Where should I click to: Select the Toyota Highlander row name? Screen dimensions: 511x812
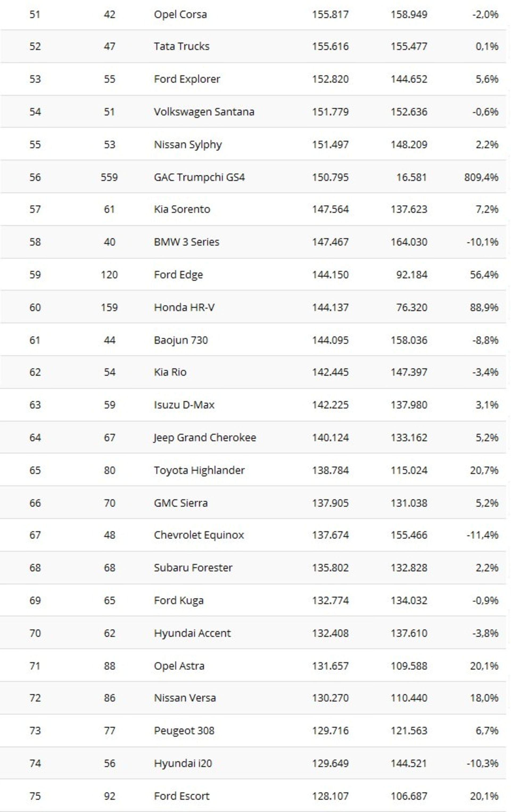click(x=199, y=470)
